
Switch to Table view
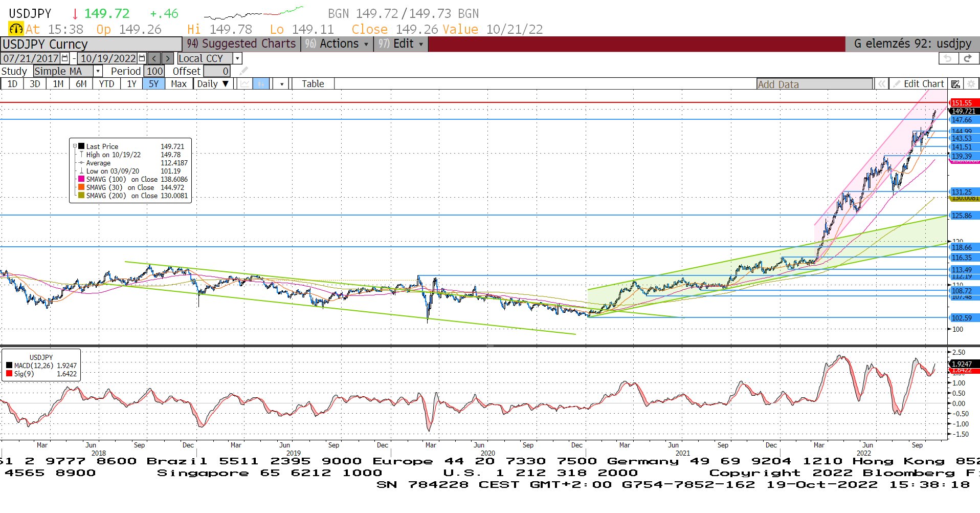coord(313,84)
